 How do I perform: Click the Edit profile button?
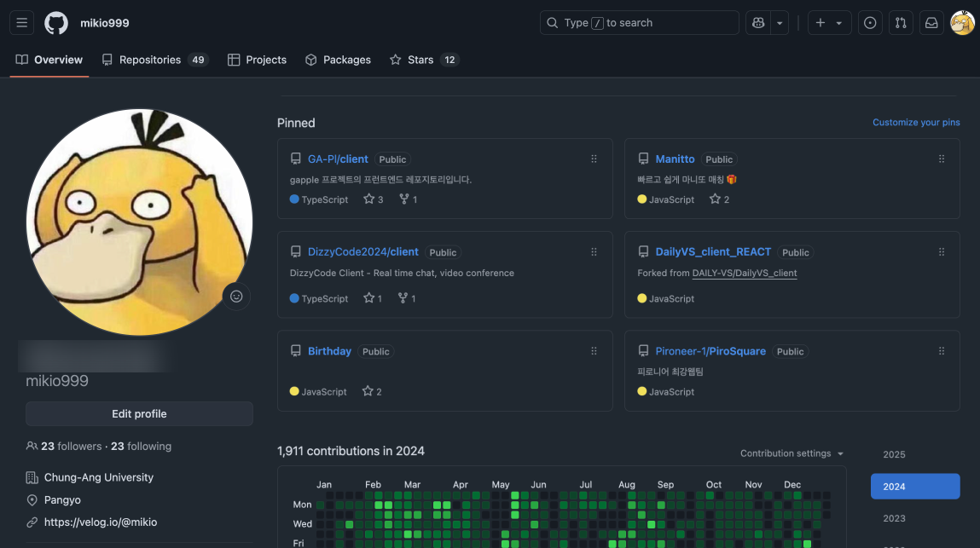139,413
